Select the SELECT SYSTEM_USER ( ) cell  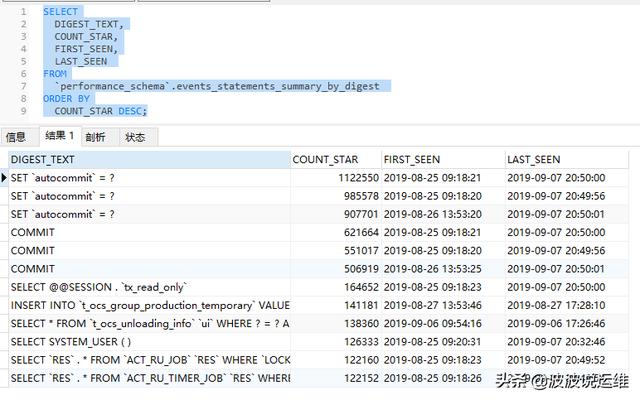[x=149, y=342]
